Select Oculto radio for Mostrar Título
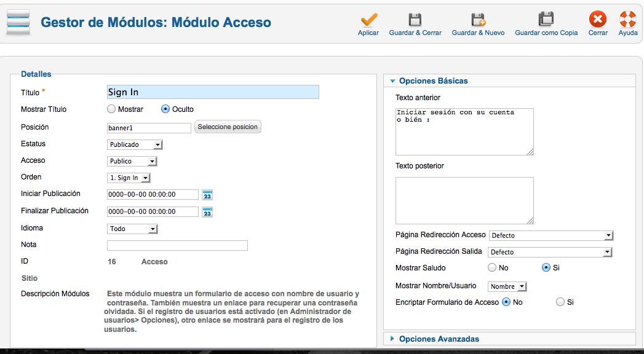Image resolution: width=644 pixels, height=354 pixels. pyautogui.click(x=165, y=109)
